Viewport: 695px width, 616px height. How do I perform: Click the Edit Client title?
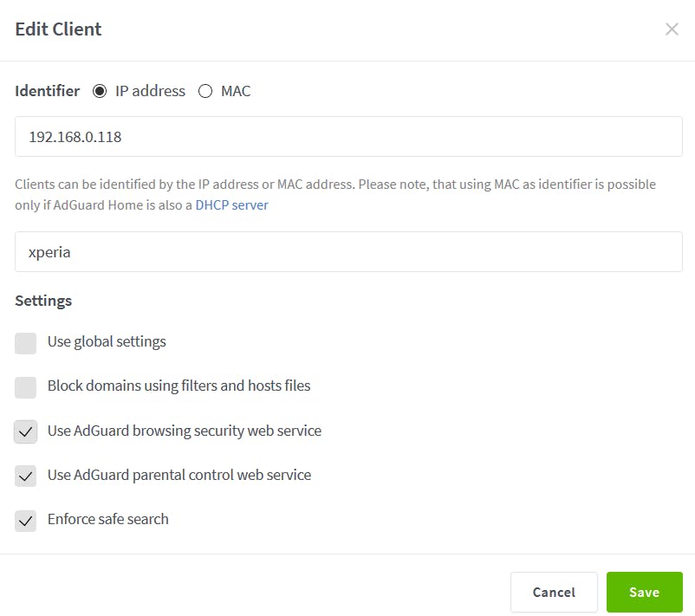click(57, 29)
